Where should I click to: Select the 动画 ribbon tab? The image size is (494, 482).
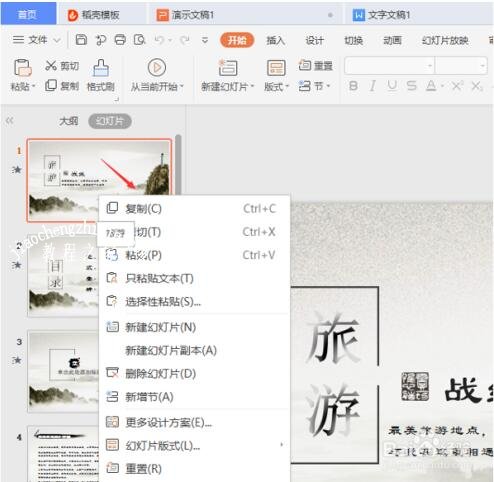click(x=392, y=40)
